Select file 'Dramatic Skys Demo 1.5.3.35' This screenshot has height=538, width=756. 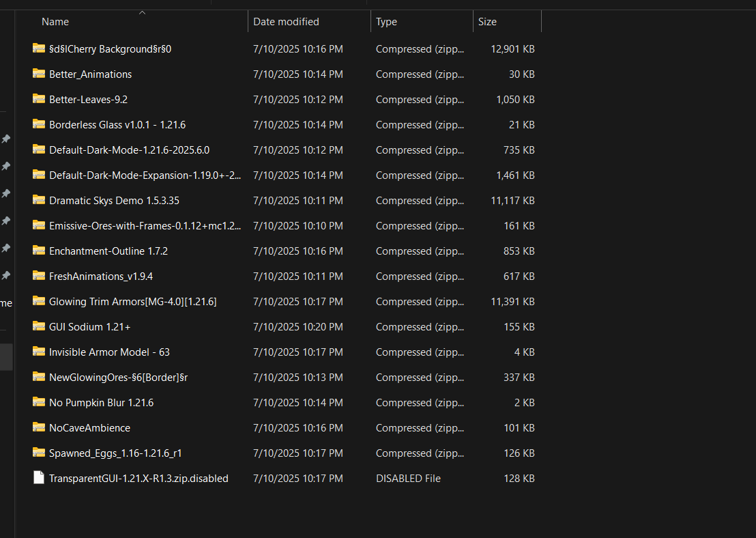pos(114,201)
